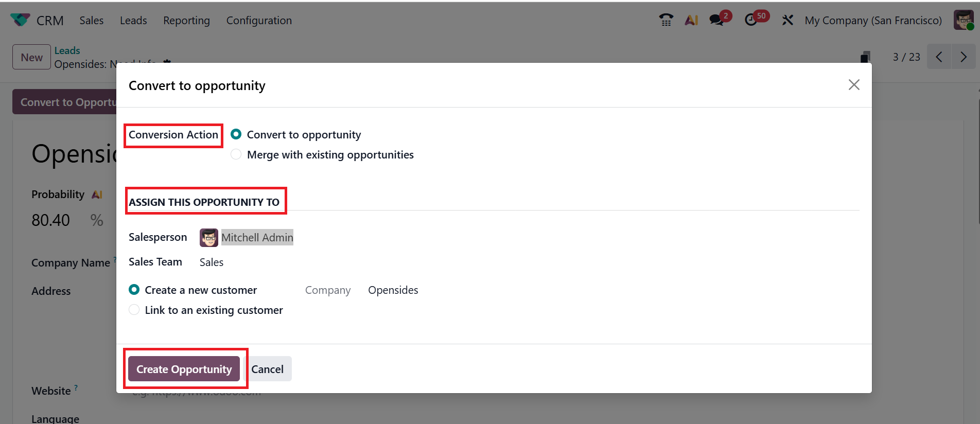Go to the next lead record
The image size is (980, 424).
point(964,57)
